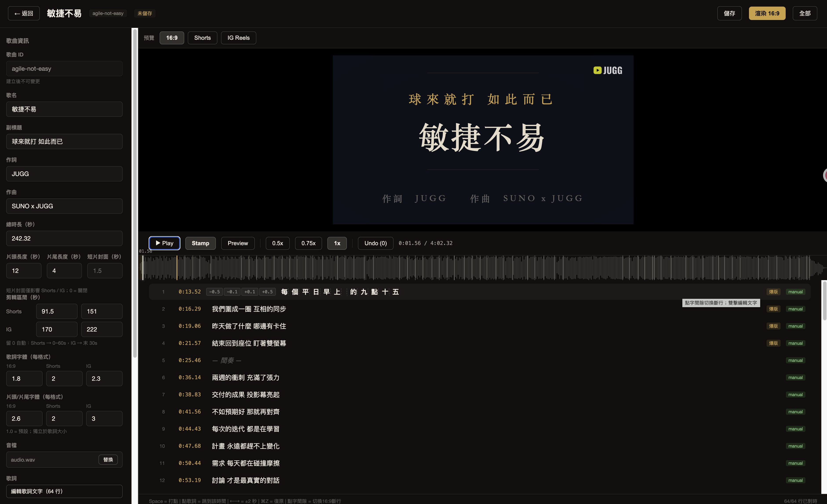
Task: Jump to lyric 不如預期好 那就再對齊
Action: tap(245, 412)
